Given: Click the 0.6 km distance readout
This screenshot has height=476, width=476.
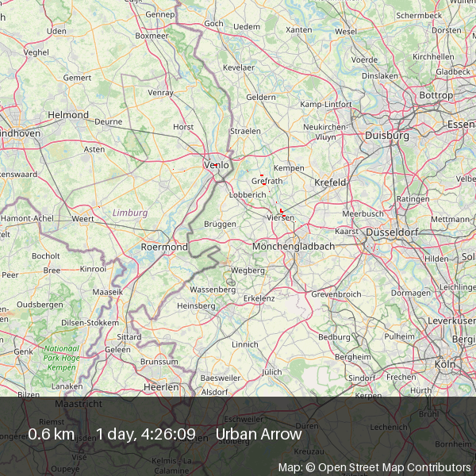Looking at the screenshot, I should click(52, 434).
